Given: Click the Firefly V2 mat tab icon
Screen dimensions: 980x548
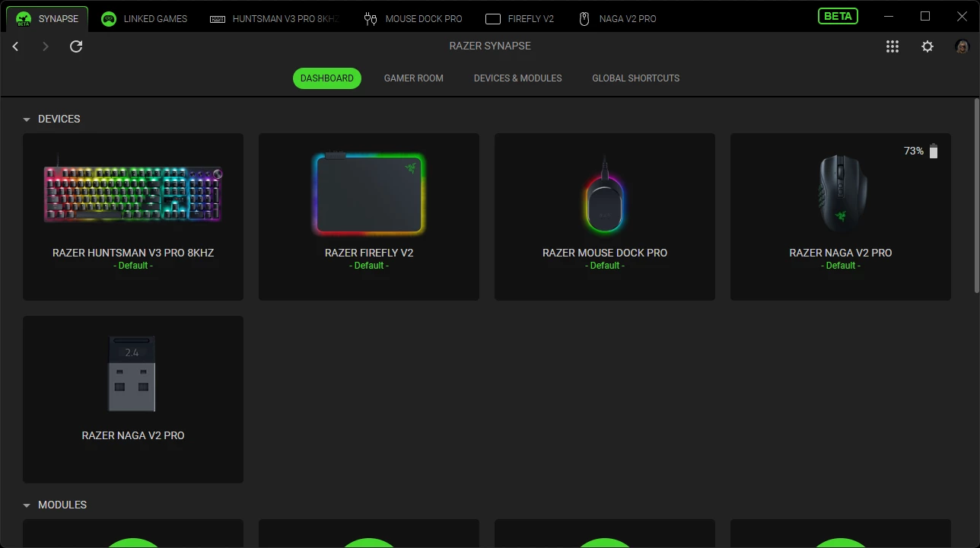Looking at the screenshot, I should [x=493, y=18].
